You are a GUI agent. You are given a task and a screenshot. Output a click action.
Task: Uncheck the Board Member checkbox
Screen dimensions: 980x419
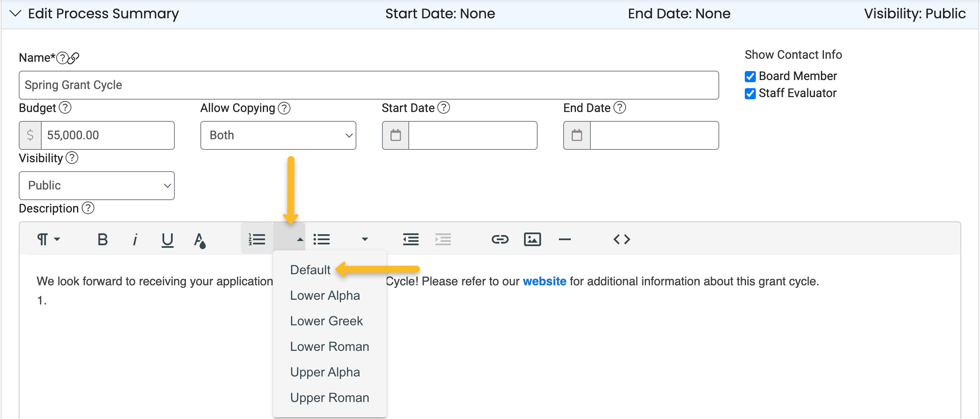750,76
